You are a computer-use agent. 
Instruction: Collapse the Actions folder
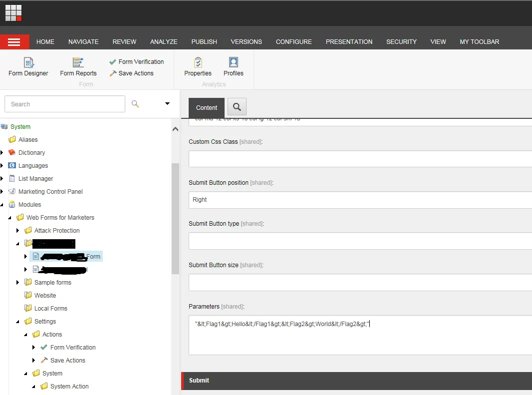pyautogui.click(x=26, y=335)
